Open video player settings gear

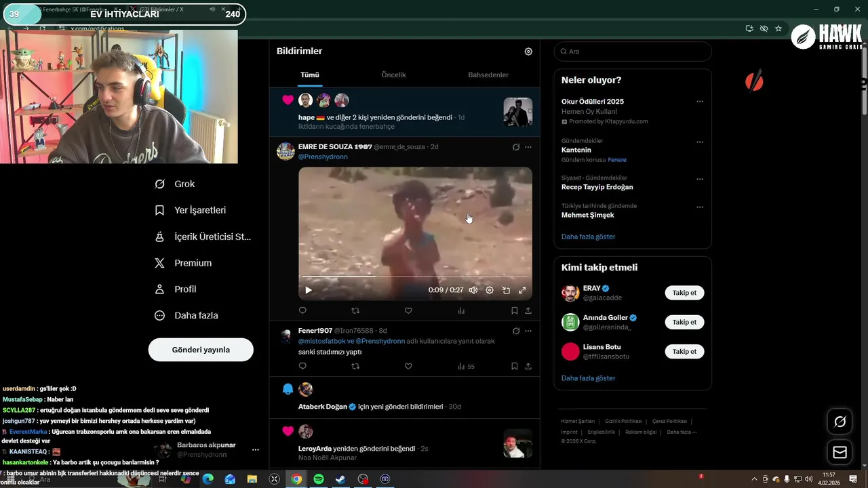click(490, 290)
